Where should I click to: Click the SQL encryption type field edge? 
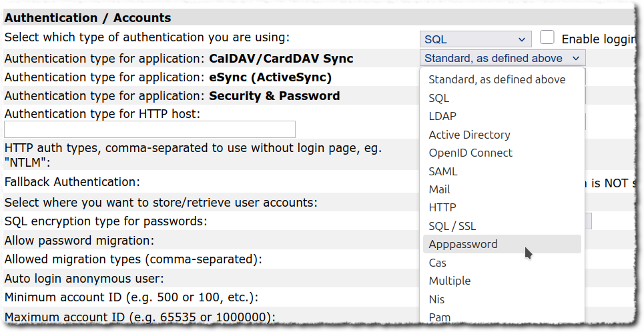588,221
